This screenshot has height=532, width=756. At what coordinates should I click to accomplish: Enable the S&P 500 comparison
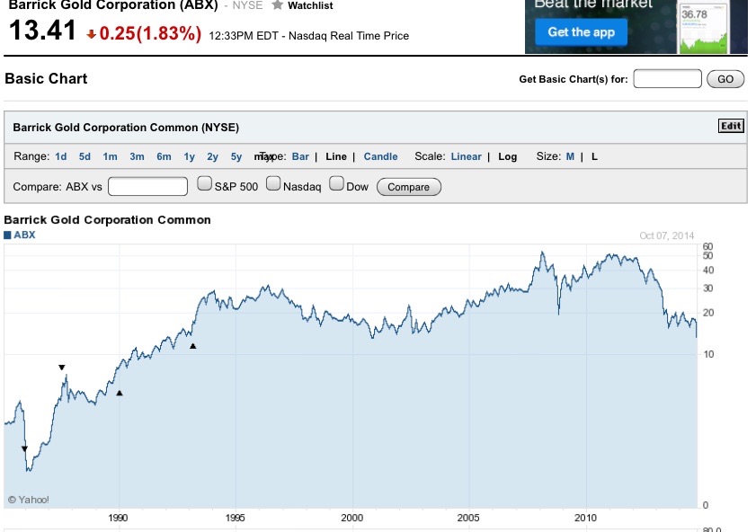point(204,183)
